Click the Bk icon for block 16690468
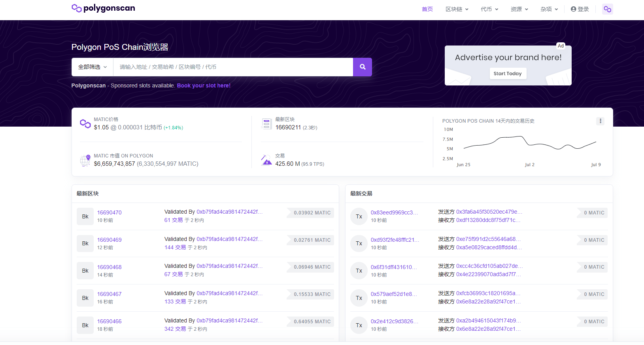The width and height of the screenshot is (644, 345). 85,271
